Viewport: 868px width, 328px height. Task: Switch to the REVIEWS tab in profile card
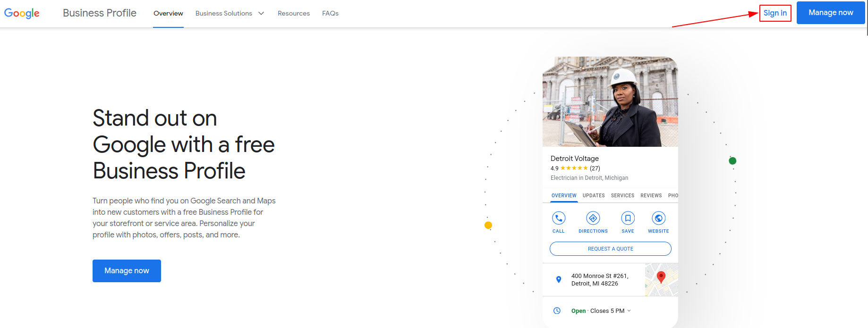click(651, 195)
